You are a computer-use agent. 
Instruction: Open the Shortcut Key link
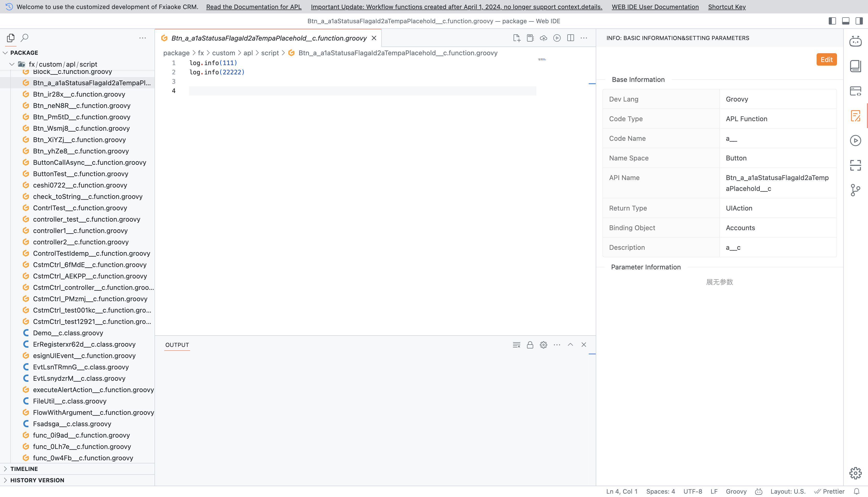tap(727, 7)
